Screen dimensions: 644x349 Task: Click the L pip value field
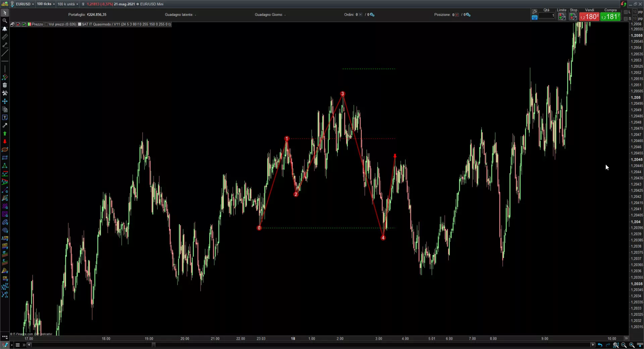635,12
